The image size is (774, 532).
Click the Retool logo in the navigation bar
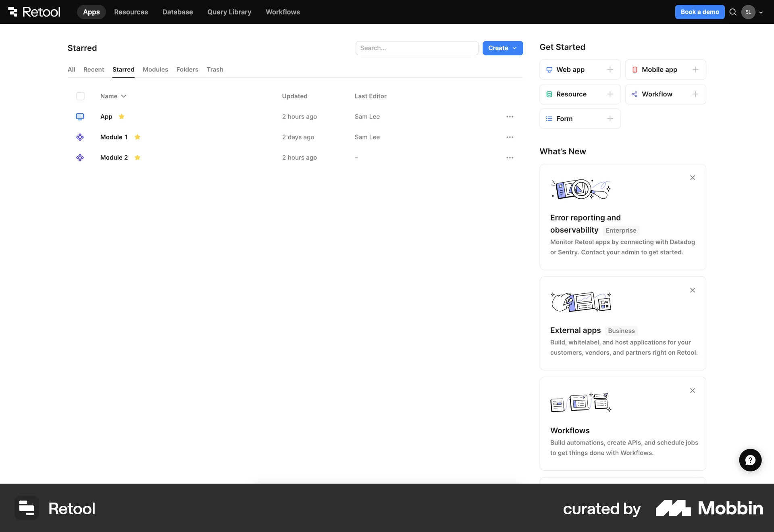point(33,12)
